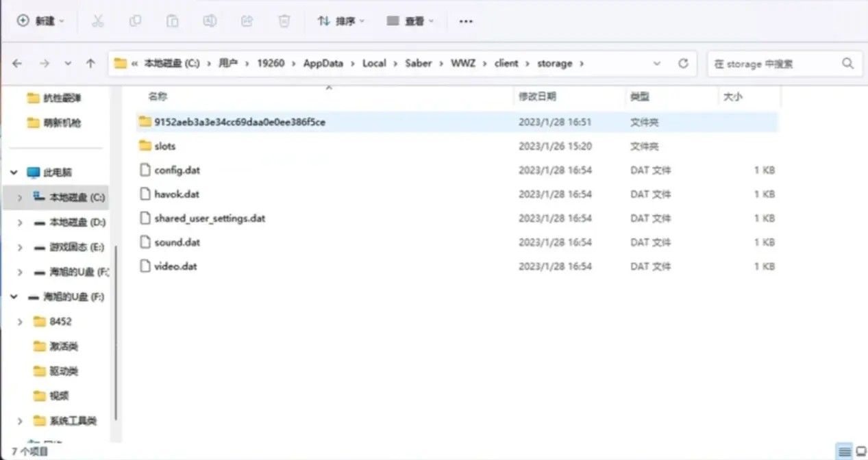Image resolution: width=868 pixels, height=460 pixels.
Task: Click the Rename icon in toolbar
Action: coord(210,21)
